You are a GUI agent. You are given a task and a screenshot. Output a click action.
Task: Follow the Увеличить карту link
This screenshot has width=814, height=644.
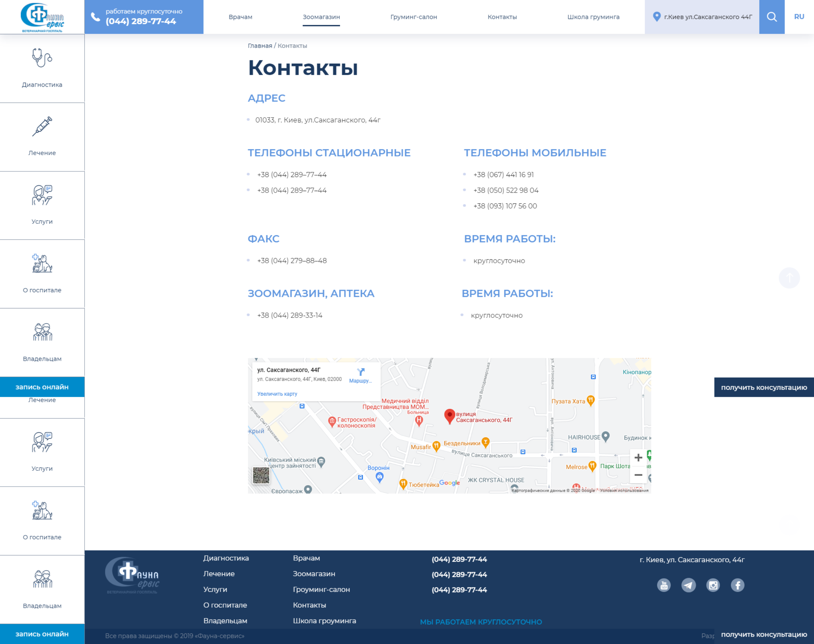(277, 394)
